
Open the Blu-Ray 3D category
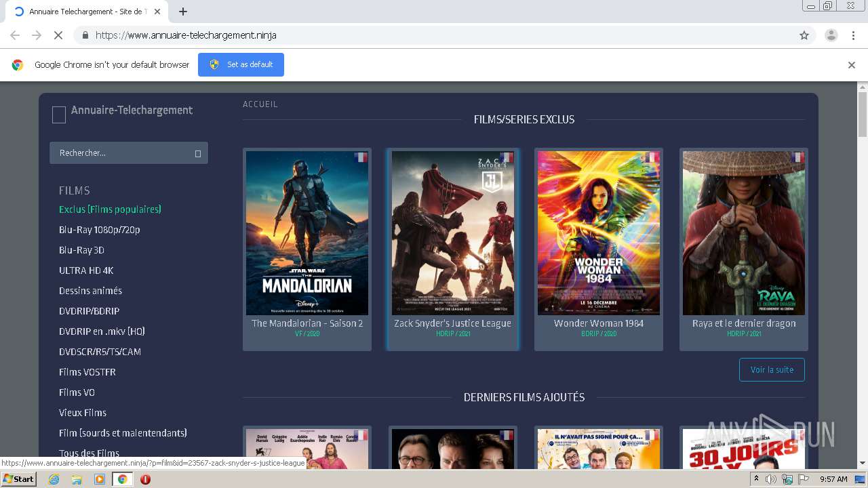[x=81, y=250]
